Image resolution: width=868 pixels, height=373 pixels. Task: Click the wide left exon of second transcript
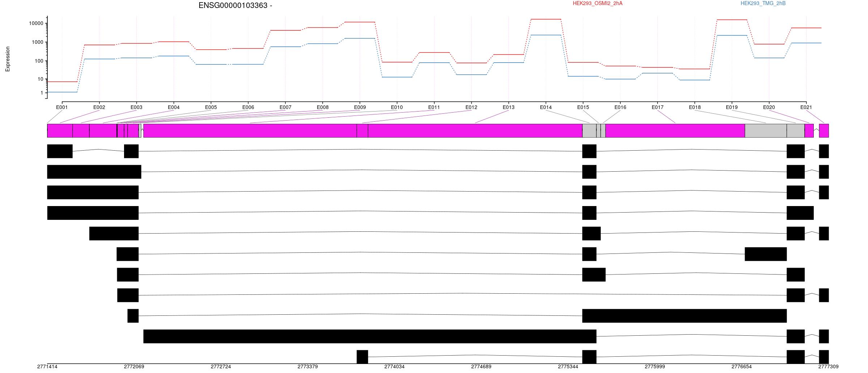(94, 172)
